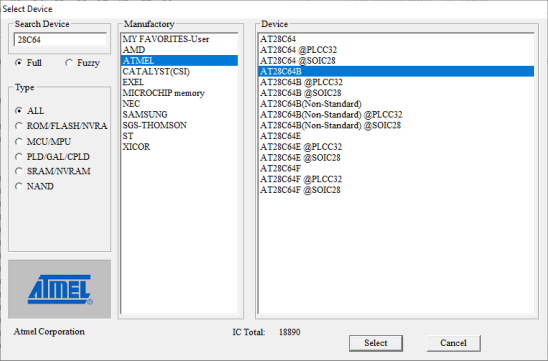Pick AT28C64B(Non-Standard) @SOIC28 device
The height and width of the screenshot is (361, 548).
pyautogui.click(x=396, y=125)
